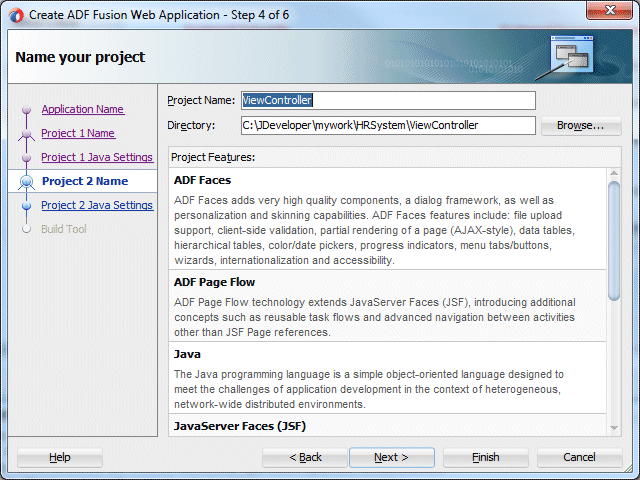Click the Project 1 Name step bullet

coord(27,133)
